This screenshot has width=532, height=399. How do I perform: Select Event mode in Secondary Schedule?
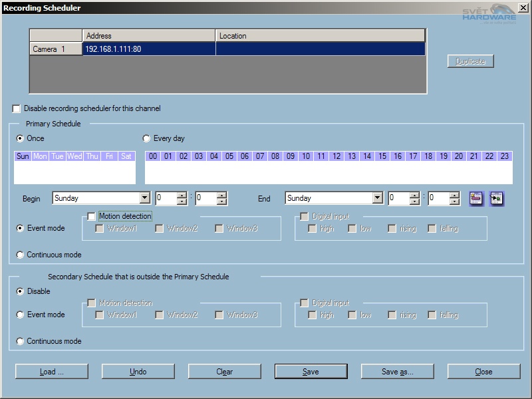point(20,315)
